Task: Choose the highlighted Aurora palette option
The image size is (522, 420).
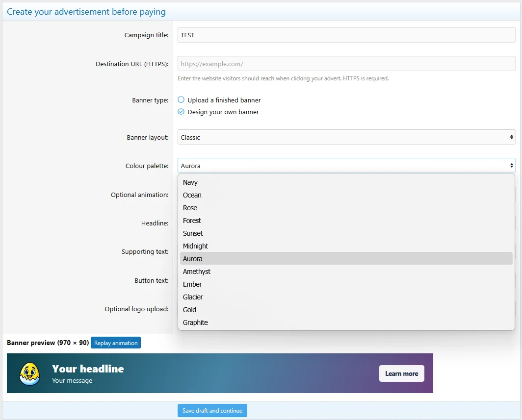Action: [x=346, y=259]
